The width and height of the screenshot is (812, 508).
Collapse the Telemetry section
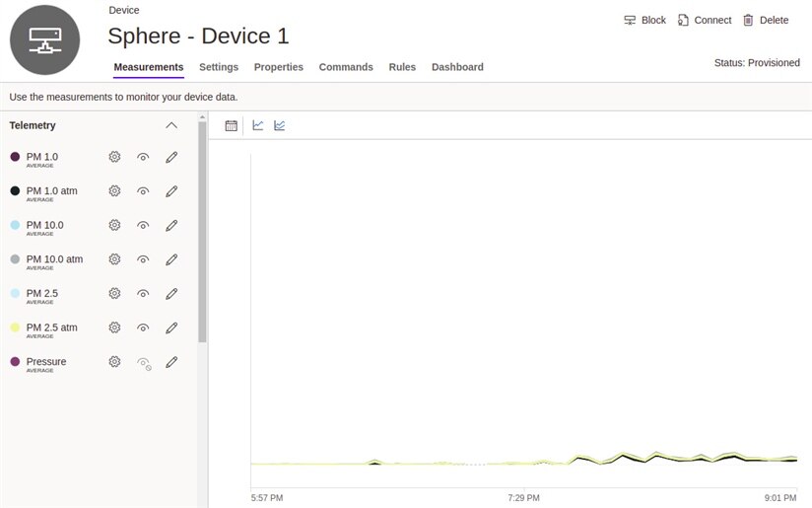coord(171,125)
